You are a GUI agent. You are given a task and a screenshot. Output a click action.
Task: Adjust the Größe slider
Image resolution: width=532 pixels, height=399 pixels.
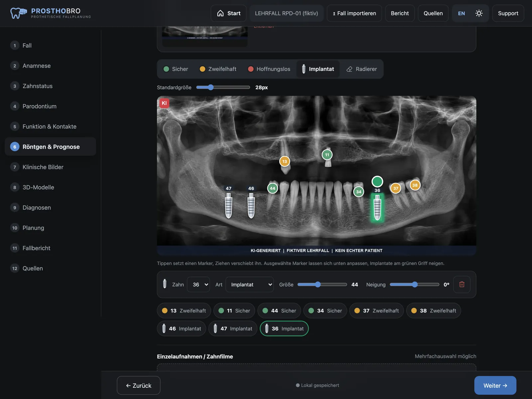tap(322, 285)
